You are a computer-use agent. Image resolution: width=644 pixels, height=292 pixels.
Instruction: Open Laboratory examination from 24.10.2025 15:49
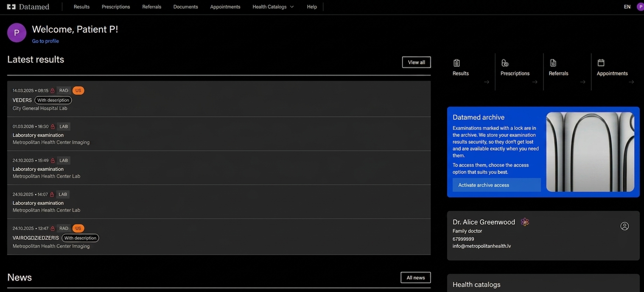219,168
